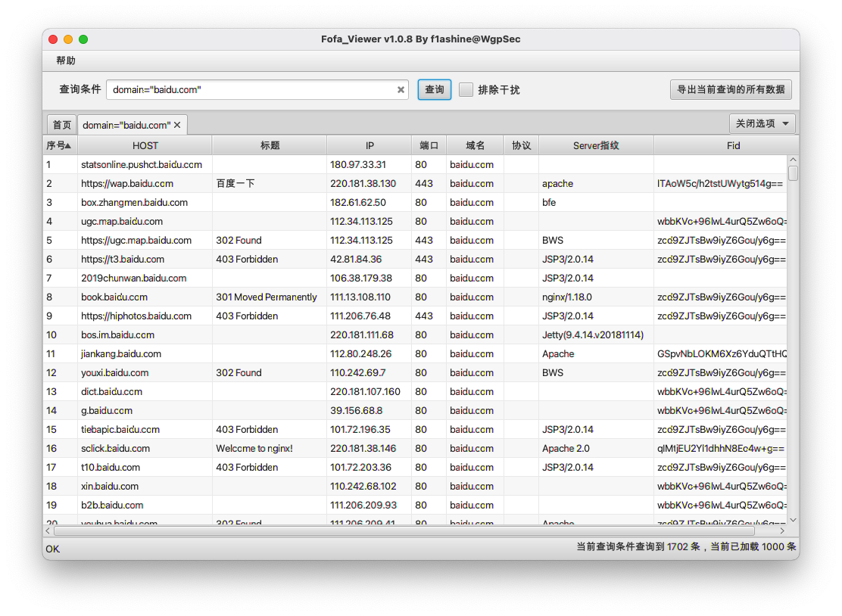Viewport: 842px width, 616px height.
Task: Select host dict.baidu.com
Action: 112,392
